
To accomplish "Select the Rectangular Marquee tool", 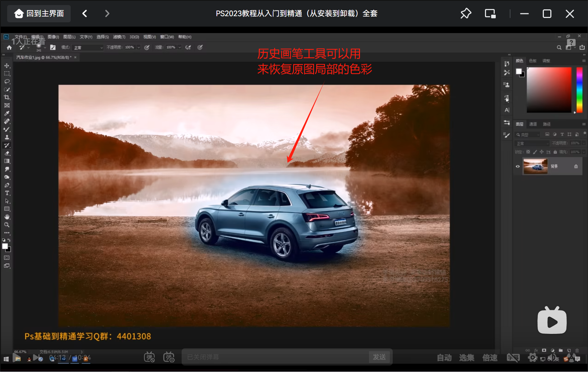I will point(7,74).
